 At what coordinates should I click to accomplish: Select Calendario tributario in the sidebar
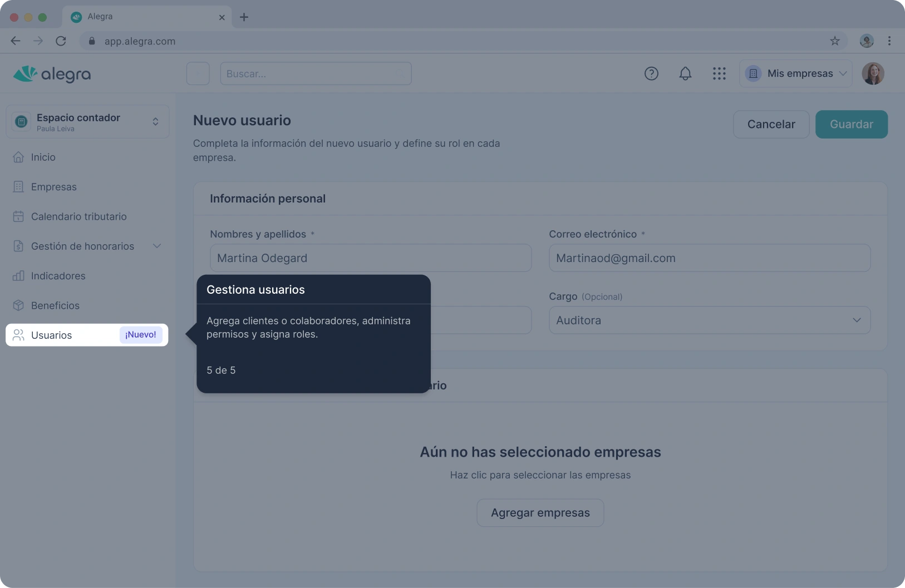point(78,216)
